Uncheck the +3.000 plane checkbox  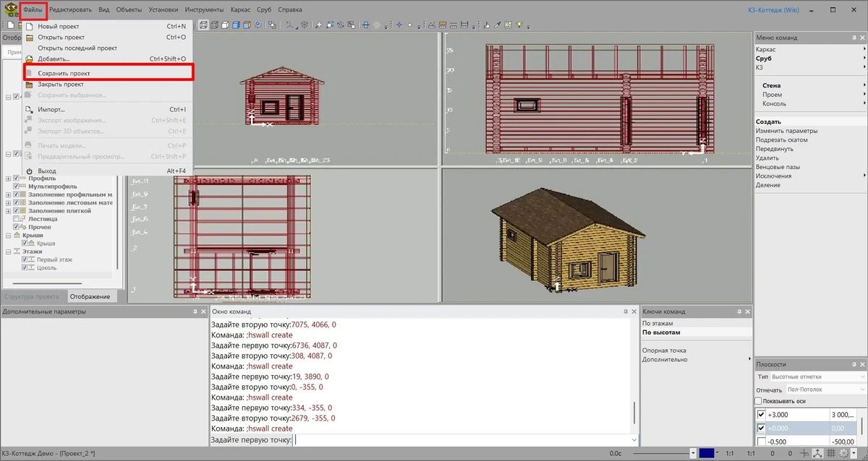coord(761,415)
